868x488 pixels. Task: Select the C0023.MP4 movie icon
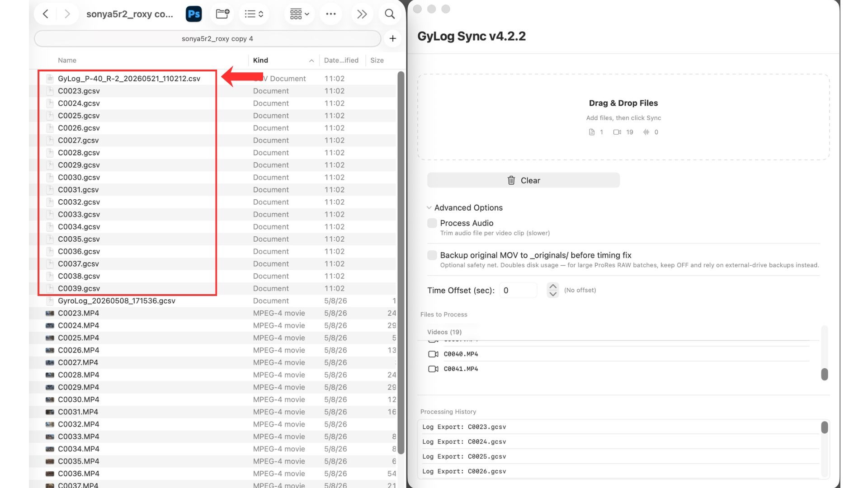pyautogui.click(x=50, y=313)
